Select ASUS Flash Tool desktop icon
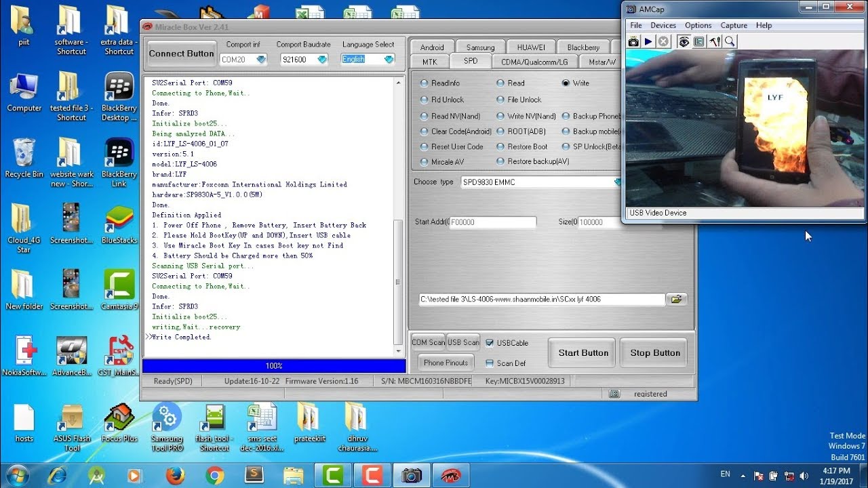The width and height of the screenshot is (868, 488). [x=72, y=427]
